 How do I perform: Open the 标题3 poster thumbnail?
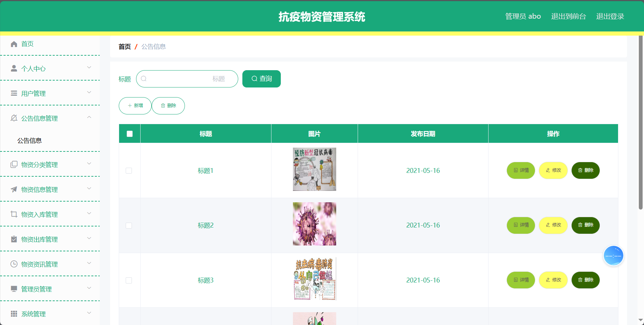[x=314, y=279]
